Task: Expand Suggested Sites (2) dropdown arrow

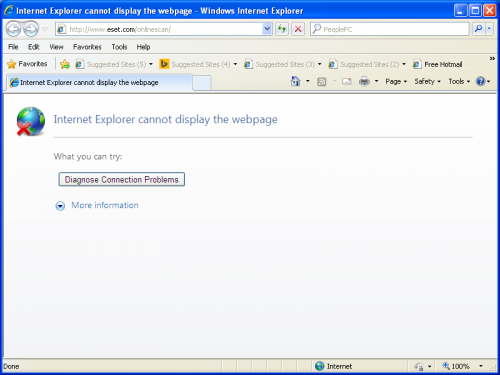Action: pyautogui.click(x=404, y=64)
